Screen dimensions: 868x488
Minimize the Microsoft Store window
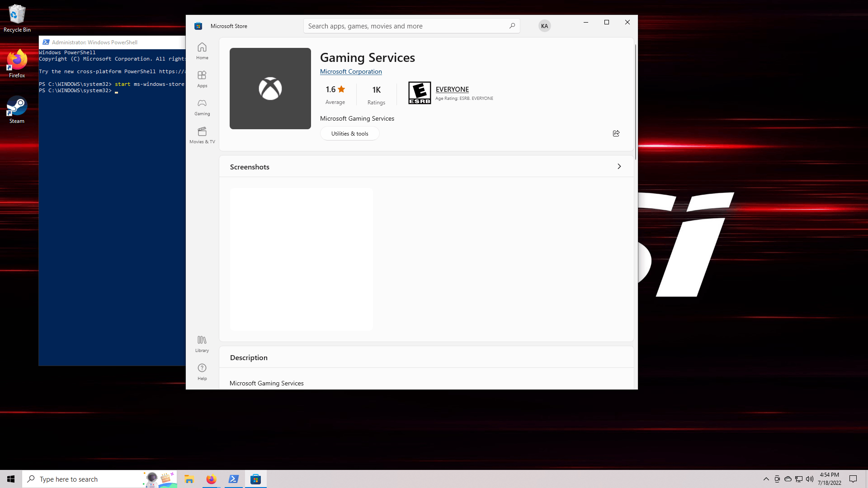[585, 22]
